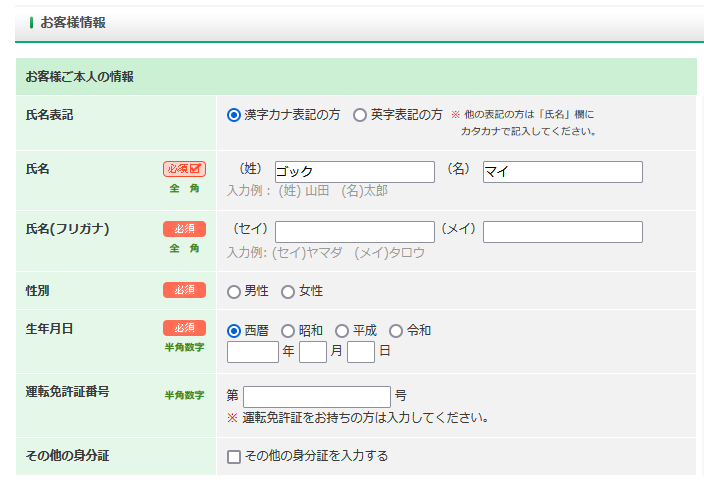The image size is (704, 490).
Task: Choose 女性 for gender
Action: coord(288,292)
